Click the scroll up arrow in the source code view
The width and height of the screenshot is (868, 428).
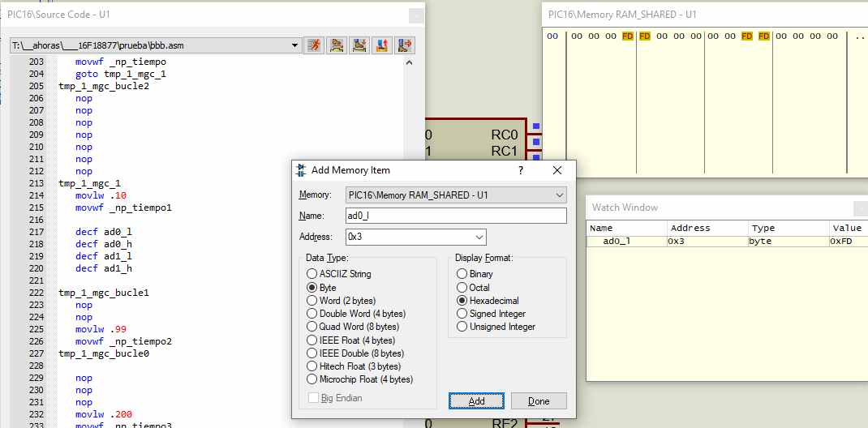tap(410, 62)
